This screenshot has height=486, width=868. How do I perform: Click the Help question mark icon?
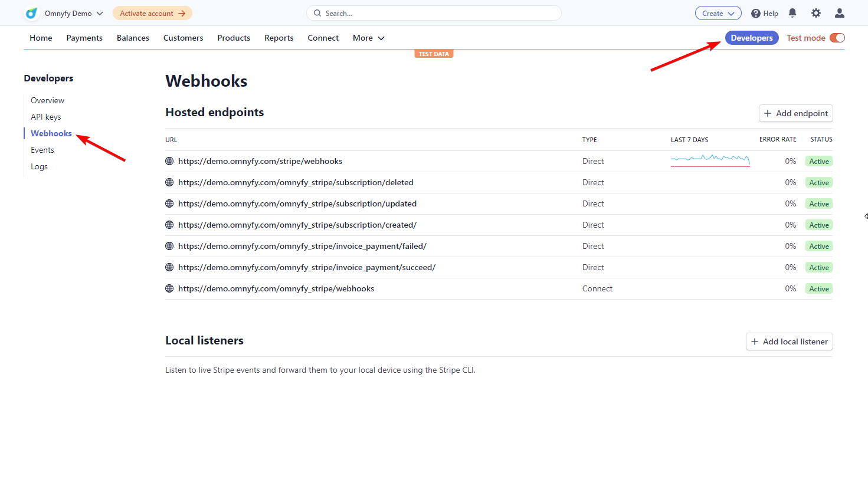tap(755, 14)
